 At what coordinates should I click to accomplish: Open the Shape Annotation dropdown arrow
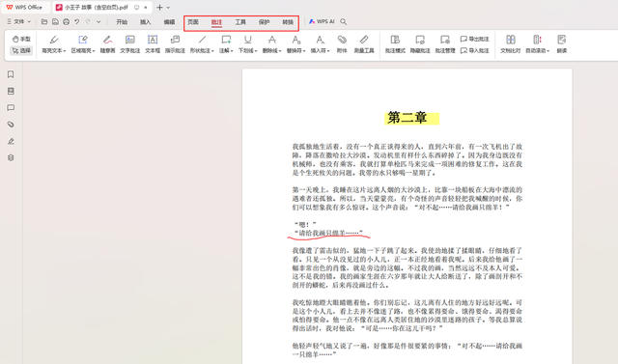coord(212,51)
